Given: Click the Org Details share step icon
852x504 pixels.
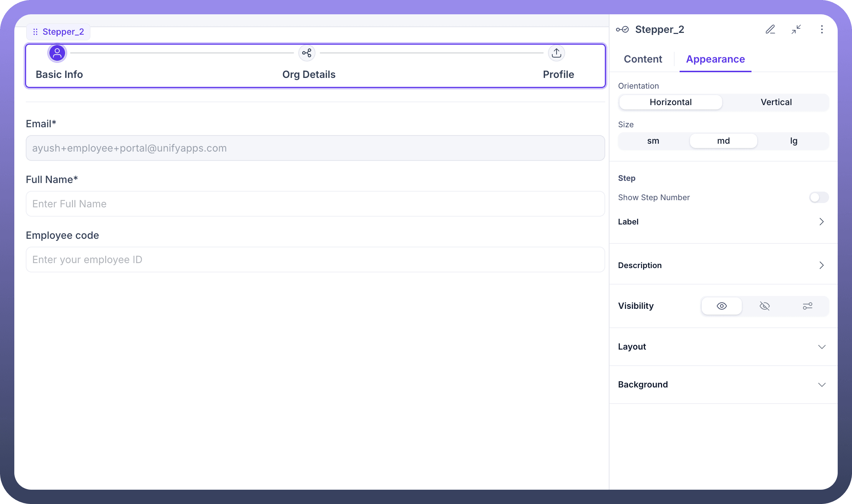Looking at the screenshot, I should [307, 53].
